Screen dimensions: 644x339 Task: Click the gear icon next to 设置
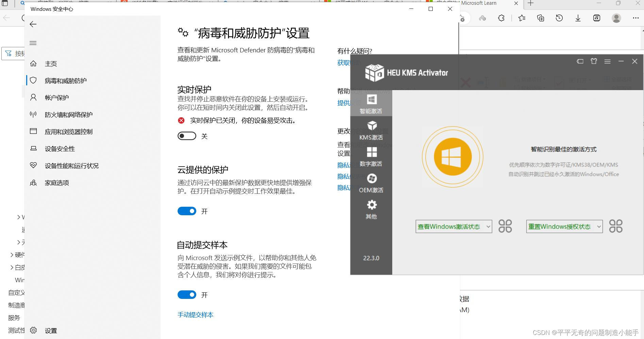coord(33,330)
